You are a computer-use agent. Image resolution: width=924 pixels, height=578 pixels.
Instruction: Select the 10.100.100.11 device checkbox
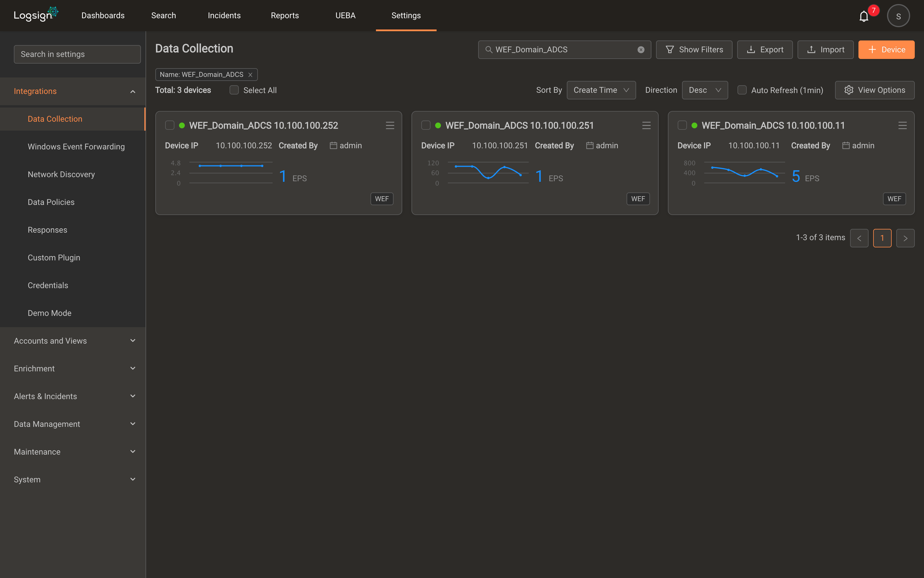click(682, 125)
